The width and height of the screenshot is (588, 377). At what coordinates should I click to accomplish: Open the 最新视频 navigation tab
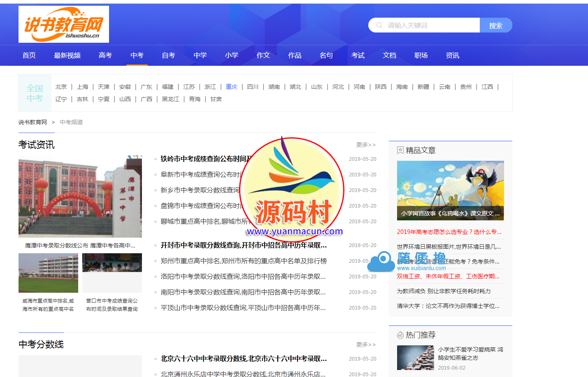[x=67, y=56]
